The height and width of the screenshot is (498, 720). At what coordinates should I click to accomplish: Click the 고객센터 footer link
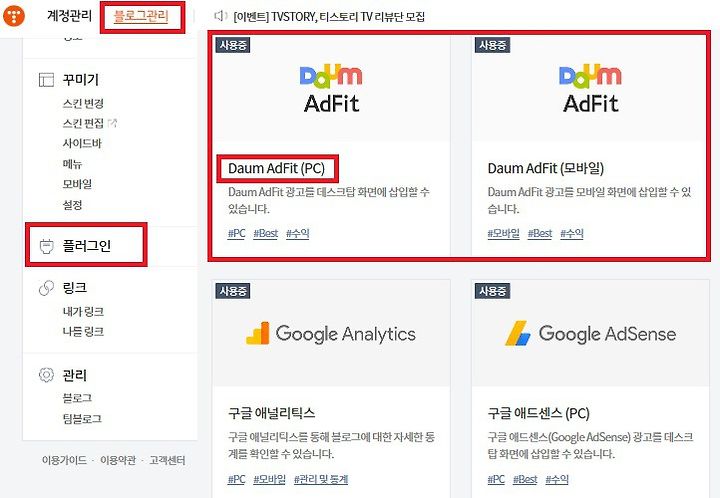167,460
